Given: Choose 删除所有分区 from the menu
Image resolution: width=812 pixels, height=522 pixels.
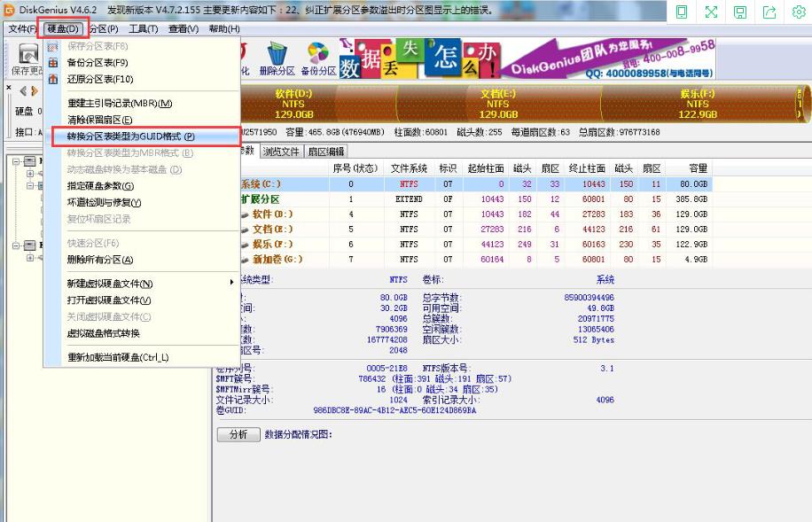Looking at the screenshot, I should 143,260.
